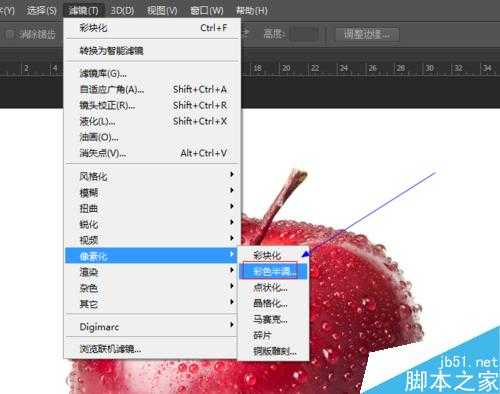Image resolution: width=500 pixels, height=394 pixels.
Task: Expand the 锐化 submenu
Action: pyautogui.click(x=152, y=224)
